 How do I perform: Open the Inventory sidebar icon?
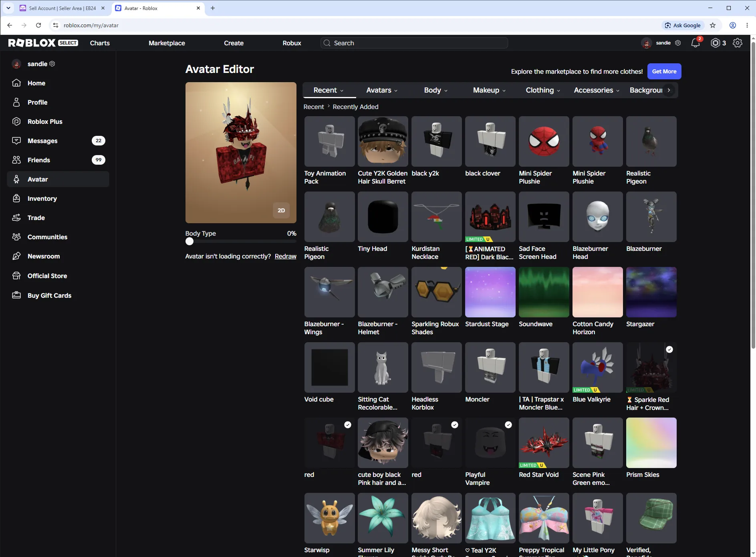[16, 198]
